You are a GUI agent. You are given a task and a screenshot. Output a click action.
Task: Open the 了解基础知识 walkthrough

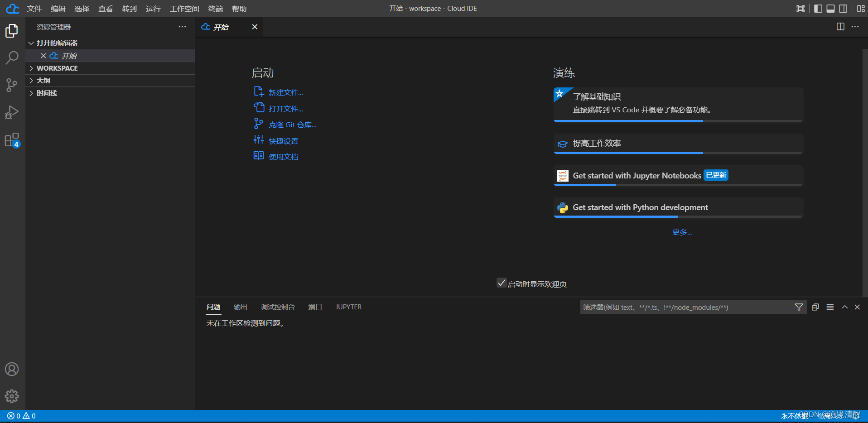click(678, 105)
